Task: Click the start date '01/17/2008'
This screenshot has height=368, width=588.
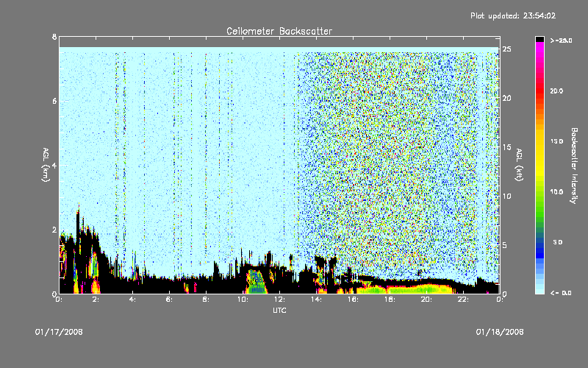Action: [x=59, y=332]
